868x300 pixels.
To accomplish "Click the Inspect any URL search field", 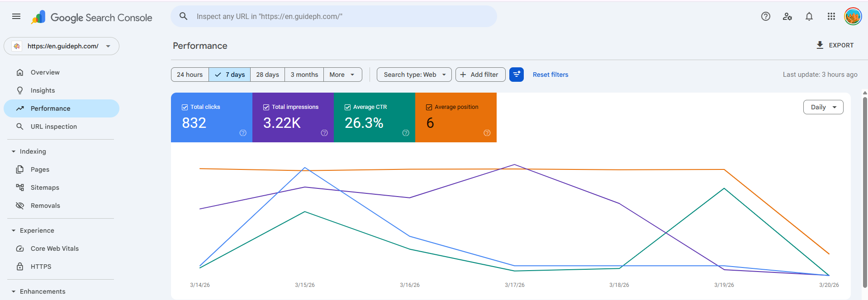I will click(x=334, y=16).
